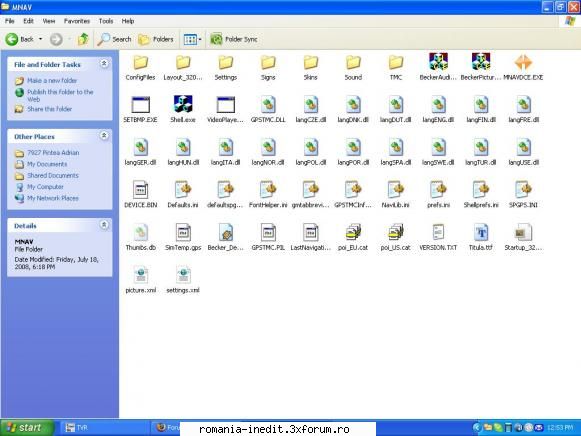Select the Titula.ttf font file

coord(481,232)
